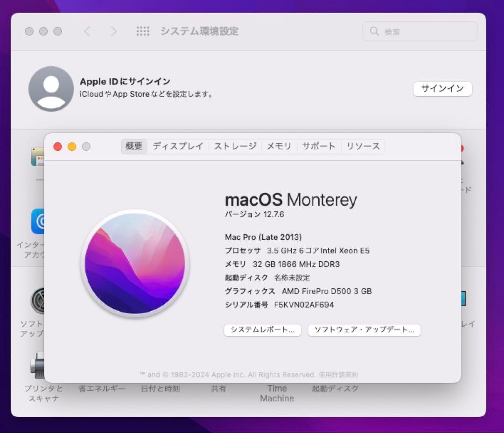Image resolution: width=504 pixels, height=433 pixels.
Task: Click the Apple ID avatar silhouette
Action: [x=51, y=89]
